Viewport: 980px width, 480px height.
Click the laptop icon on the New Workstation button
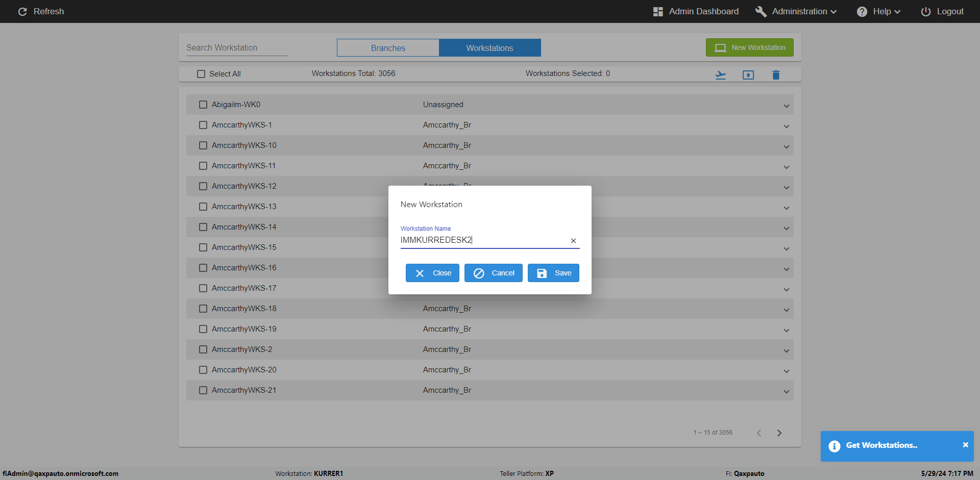[x=720, y=47]
